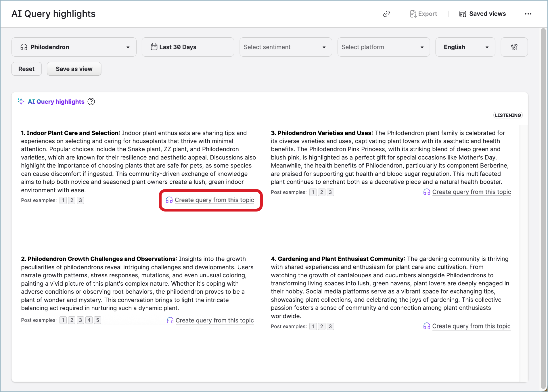548x392 pixels.
Task: Open post example 5 for Growth Challenges
Action: tap(97, 320)
